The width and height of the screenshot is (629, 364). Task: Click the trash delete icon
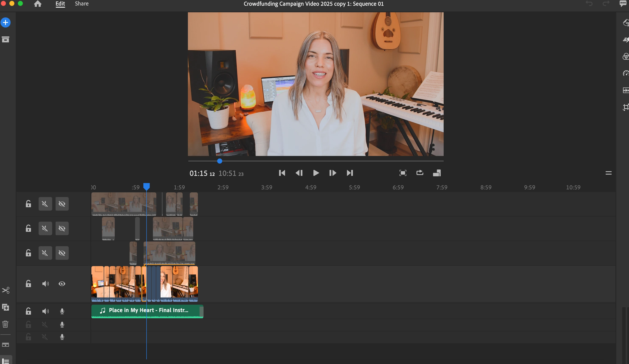(6, 324)
